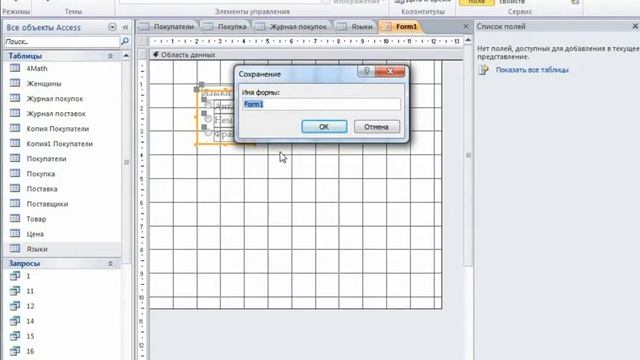Click OK in the Сохранение dialog
Screen dimensions: 640x360
[324, 127]
